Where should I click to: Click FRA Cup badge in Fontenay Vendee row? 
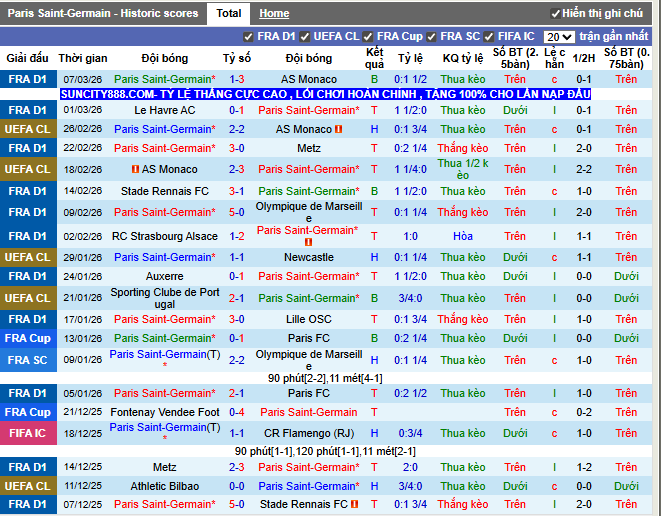27,412
